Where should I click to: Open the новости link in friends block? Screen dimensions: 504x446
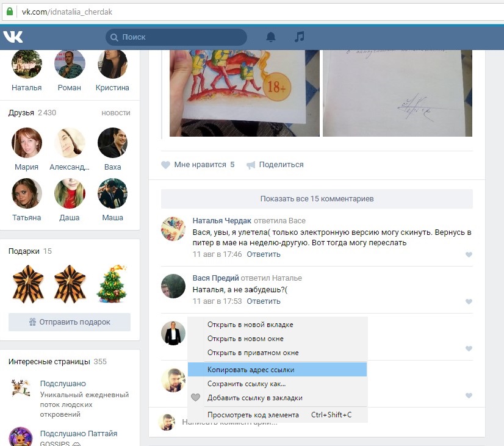[115, 113]
